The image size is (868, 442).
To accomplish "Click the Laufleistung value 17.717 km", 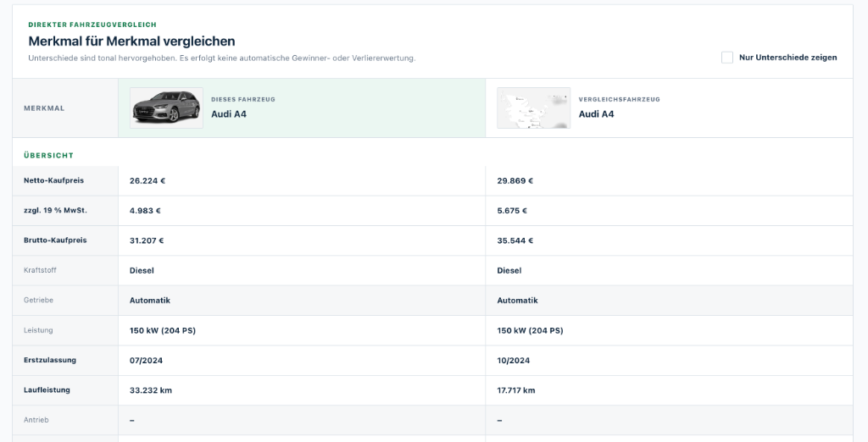I will click(x=516, y=390).
